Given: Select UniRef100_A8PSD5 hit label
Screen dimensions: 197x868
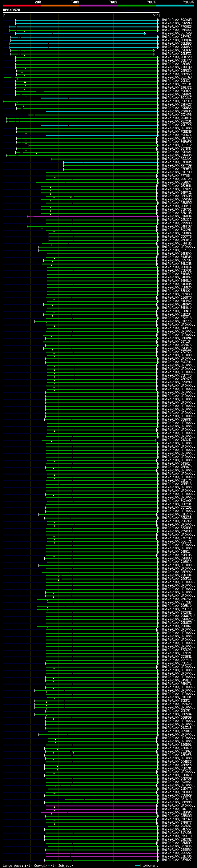Looking at the screenshot, I should [177, 196].
